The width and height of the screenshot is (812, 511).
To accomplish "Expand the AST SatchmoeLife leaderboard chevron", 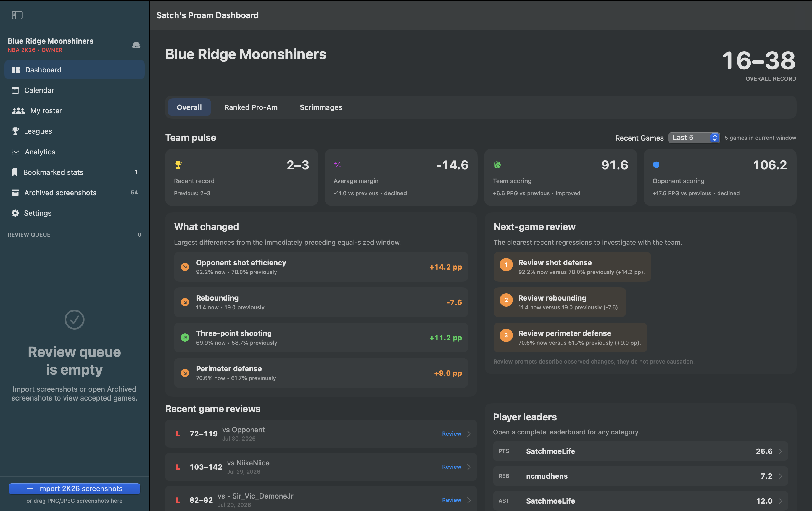I will pos(780,501).
